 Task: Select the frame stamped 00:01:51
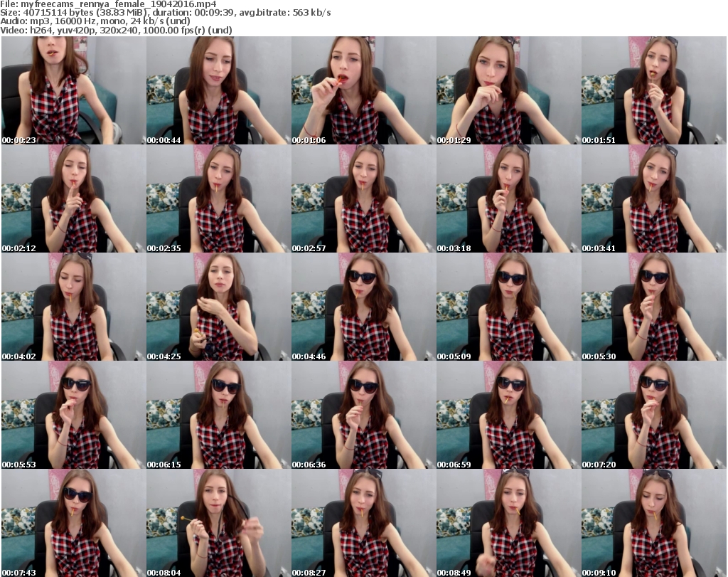tap(654, 90)
